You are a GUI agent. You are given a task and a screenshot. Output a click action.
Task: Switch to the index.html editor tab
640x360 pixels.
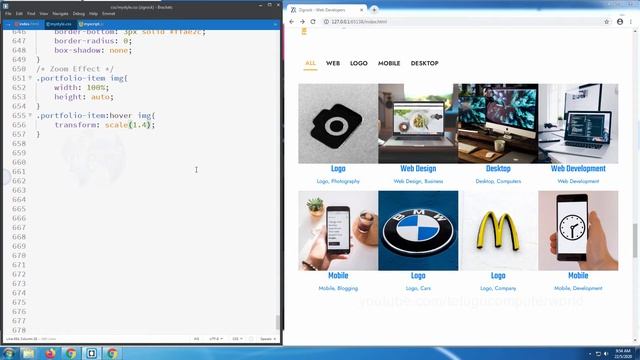(27, 24)
